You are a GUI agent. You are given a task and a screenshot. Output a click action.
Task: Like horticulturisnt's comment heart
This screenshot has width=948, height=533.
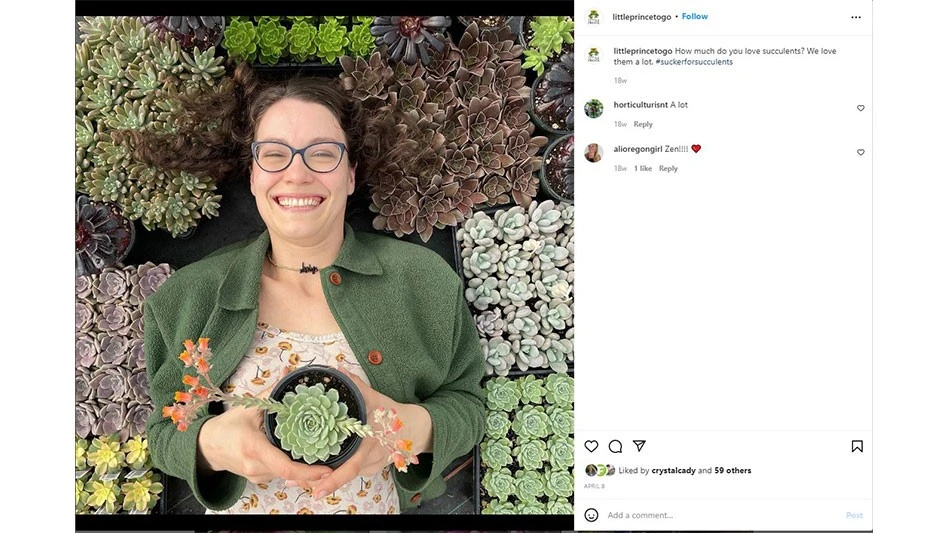click(860, 108)
